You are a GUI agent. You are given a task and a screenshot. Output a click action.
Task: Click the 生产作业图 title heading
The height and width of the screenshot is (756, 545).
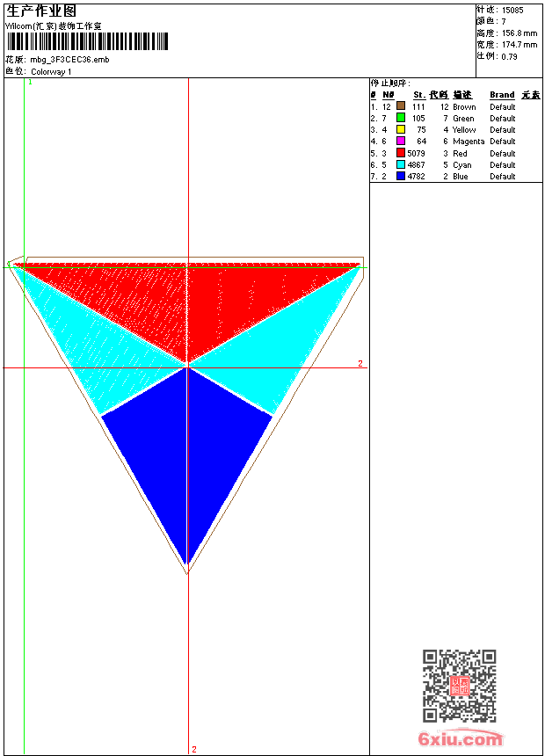pos(41,11)
